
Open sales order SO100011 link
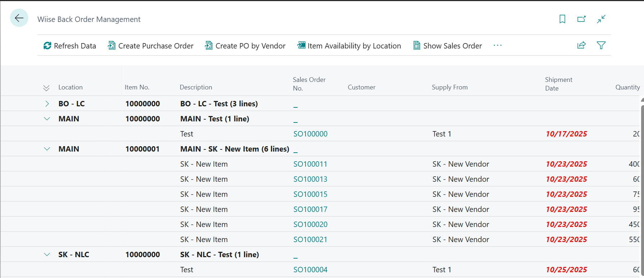point(310,164)
